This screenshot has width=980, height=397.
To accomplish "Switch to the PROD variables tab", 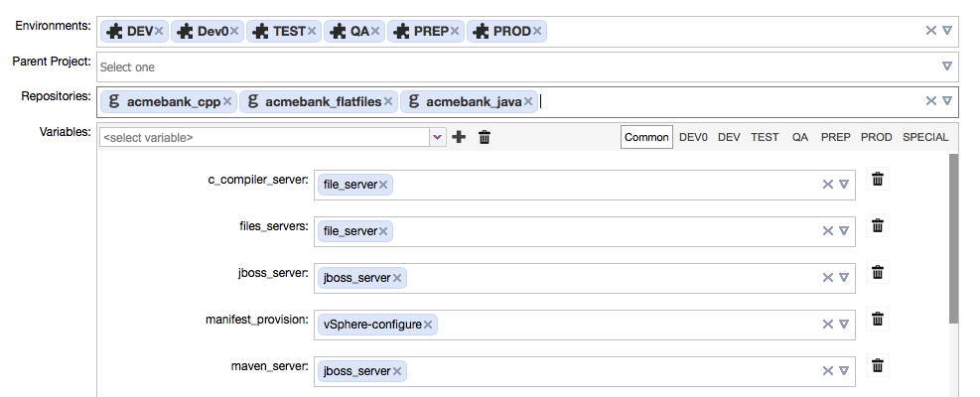I will [x=877, y=137].
